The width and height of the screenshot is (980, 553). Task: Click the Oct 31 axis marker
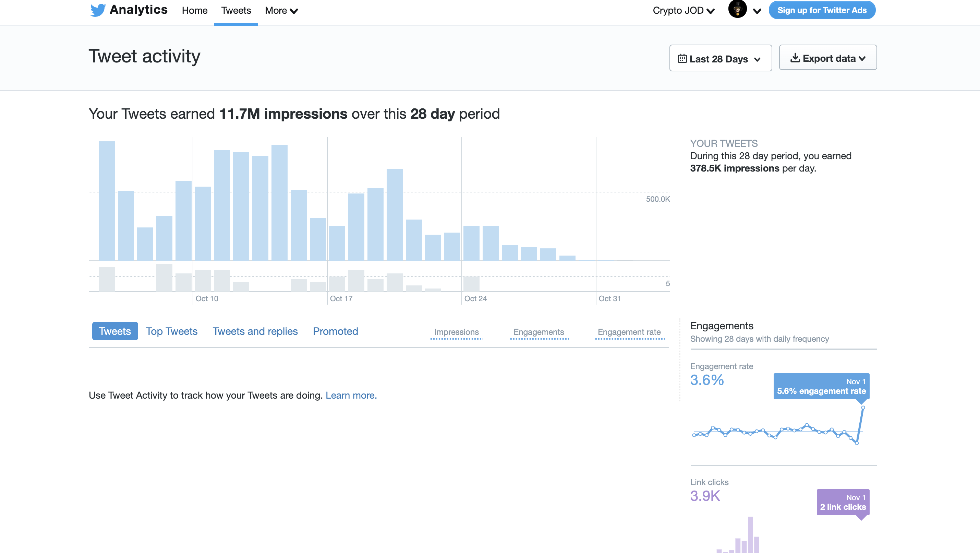pyautogui.click(x=610, y=298)
